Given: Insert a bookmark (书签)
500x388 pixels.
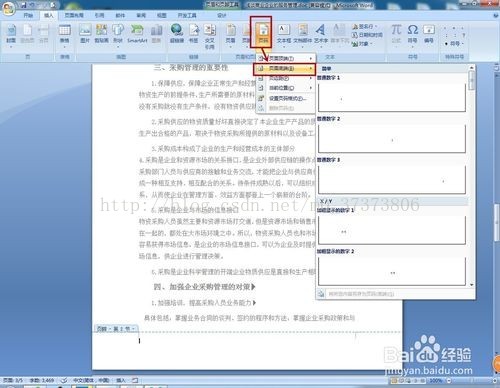Looking at the screenshot, I should tap(194, 35).
